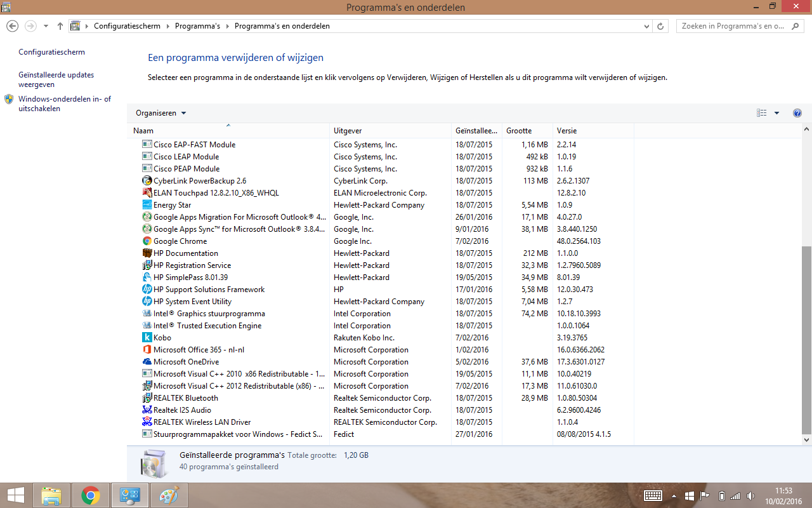Click the scrollbar up arrow

coord(806,129)
